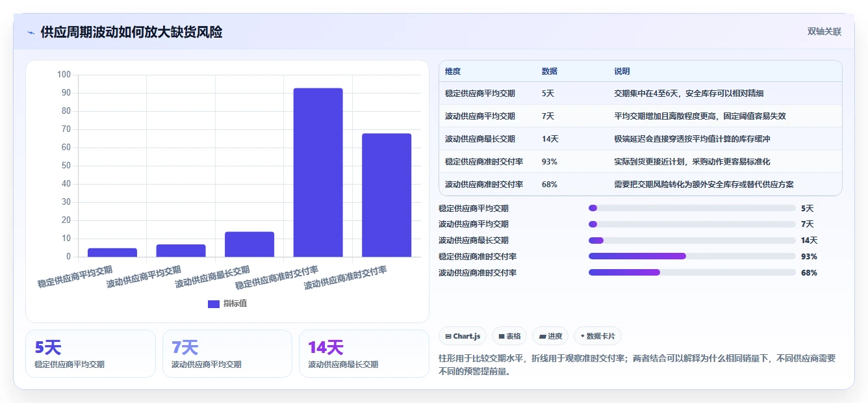The image size is (868, 403).
Task: Click the 14天 value in the table
Action: pos(550,139)
